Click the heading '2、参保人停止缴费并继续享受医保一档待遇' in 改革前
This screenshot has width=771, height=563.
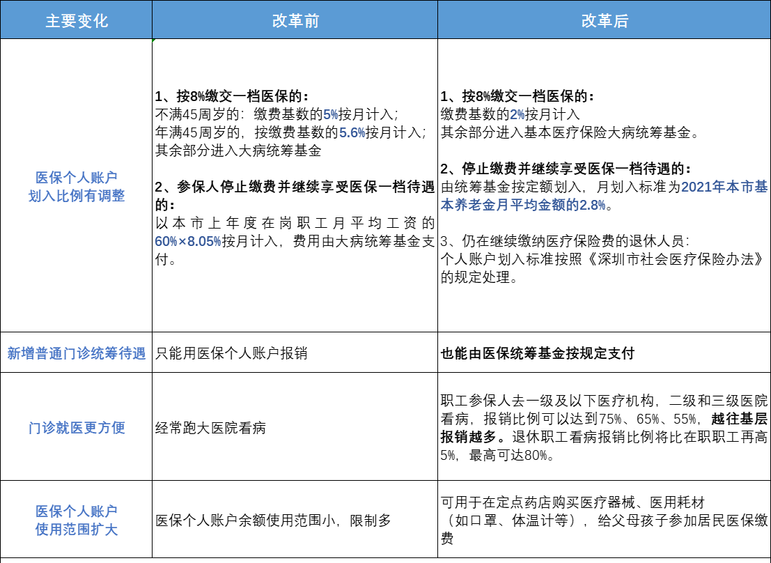point(295,187)
